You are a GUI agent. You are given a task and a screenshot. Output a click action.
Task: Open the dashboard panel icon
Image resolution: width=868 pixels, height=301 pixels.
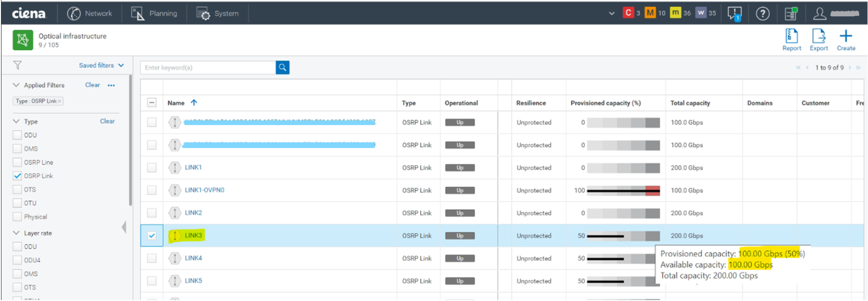(791, 13)
